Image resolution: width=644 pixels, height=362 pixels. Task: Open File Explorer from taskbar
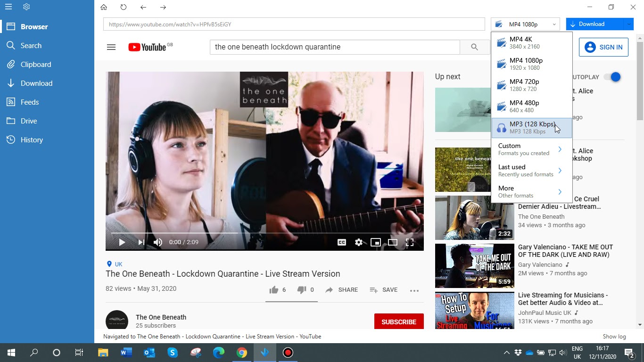pos(103,353)
